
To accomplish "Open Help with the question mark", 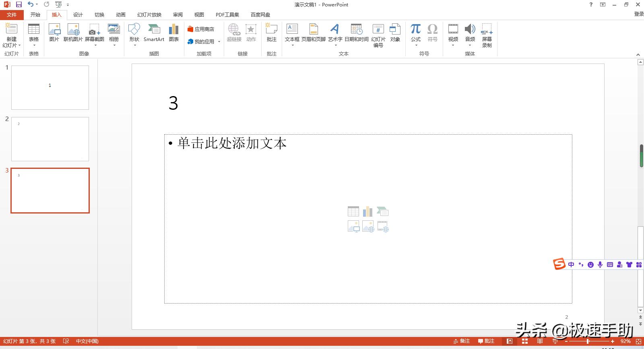I will (x=591, y=4).
